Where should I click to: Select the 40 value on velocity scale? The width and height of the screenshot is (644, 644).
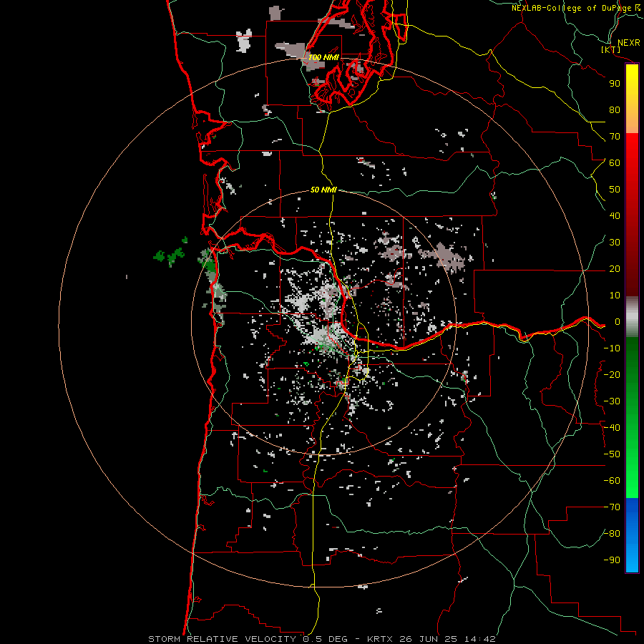tap(615, 215)
